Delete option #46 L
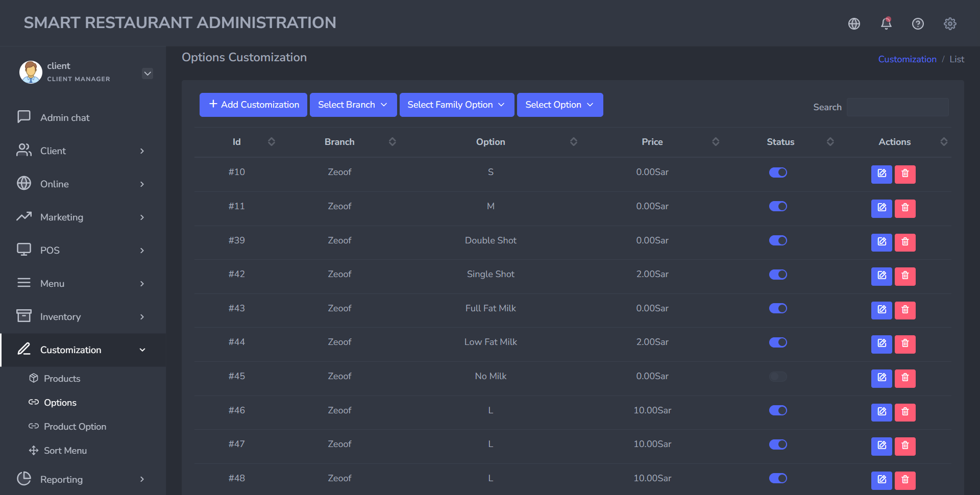 tap(905, 412)
